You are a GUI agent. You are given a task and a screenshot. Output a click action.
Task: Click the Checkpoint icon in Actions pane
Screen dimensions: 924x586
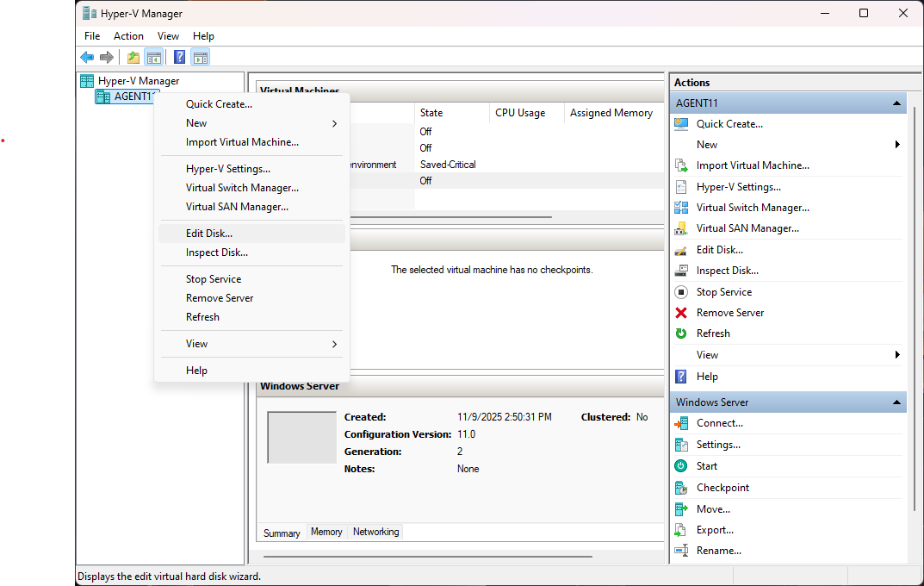tap(681, 488)
